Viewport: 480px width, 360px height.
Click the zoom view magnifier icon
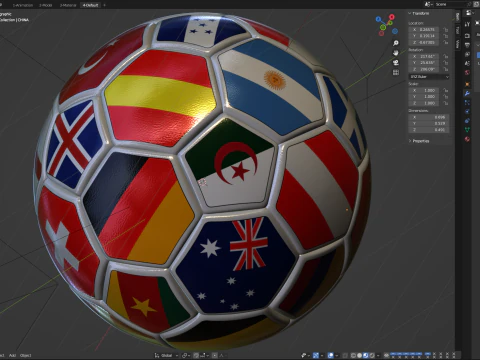[396, 43]
